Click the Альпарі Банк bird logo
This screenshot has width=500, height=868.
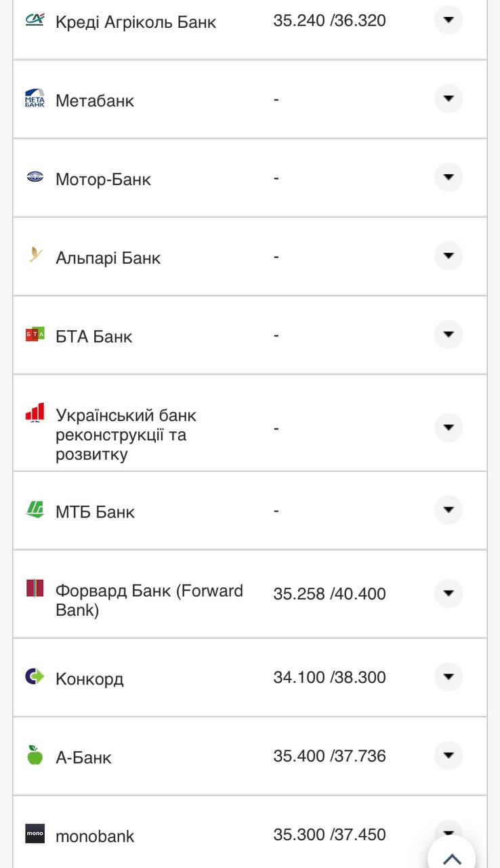coord(35,255)
